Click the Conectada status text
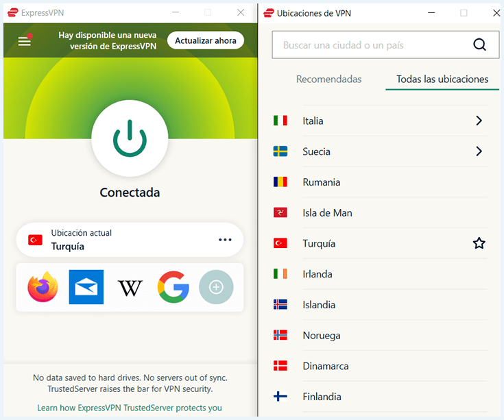This screenshot has height=420, width=504. 130,193
